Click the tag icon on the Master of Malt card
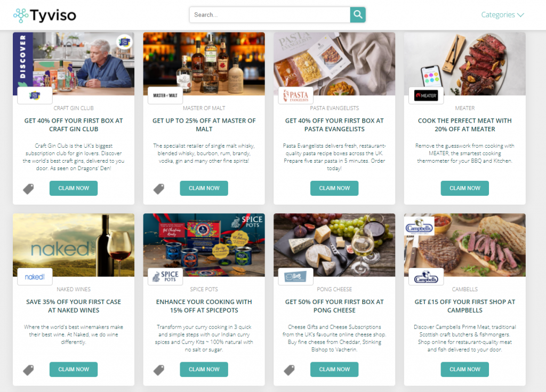The height and width of the screenshot is (392, 546). (159, 189)
